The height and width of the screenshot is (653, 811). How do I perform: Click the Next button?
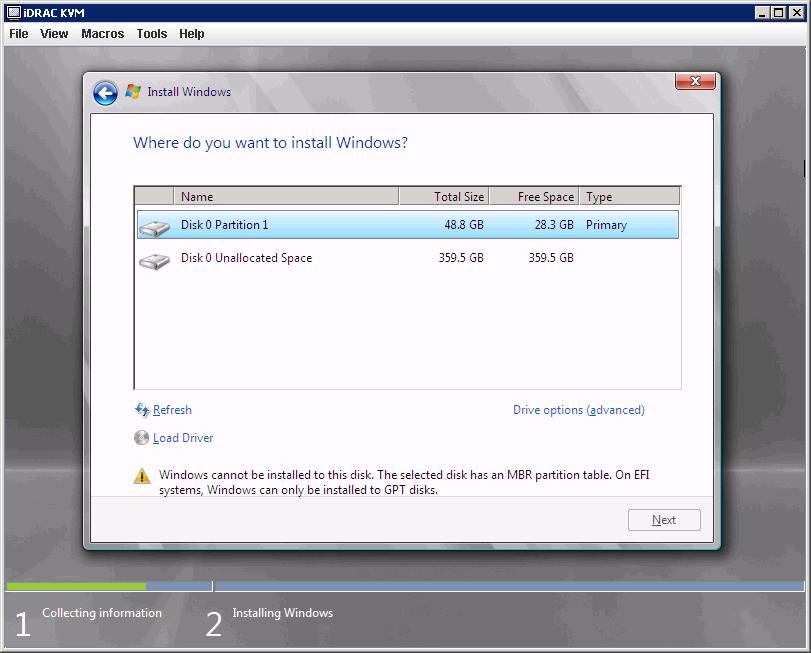click(x=664, y=520)
